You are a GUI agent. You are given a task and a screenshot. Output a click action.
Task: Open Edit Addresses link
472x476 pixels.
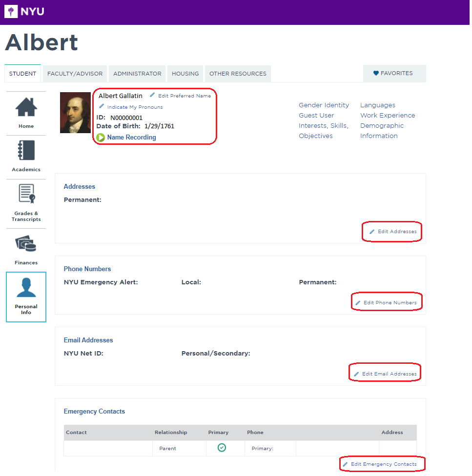click(x=396, y=232)
